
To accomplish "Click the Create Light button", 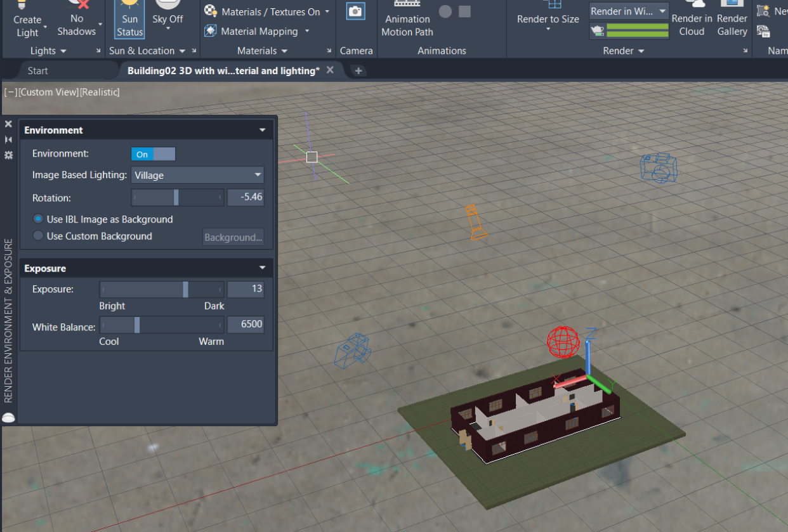I will pos(27,19).
